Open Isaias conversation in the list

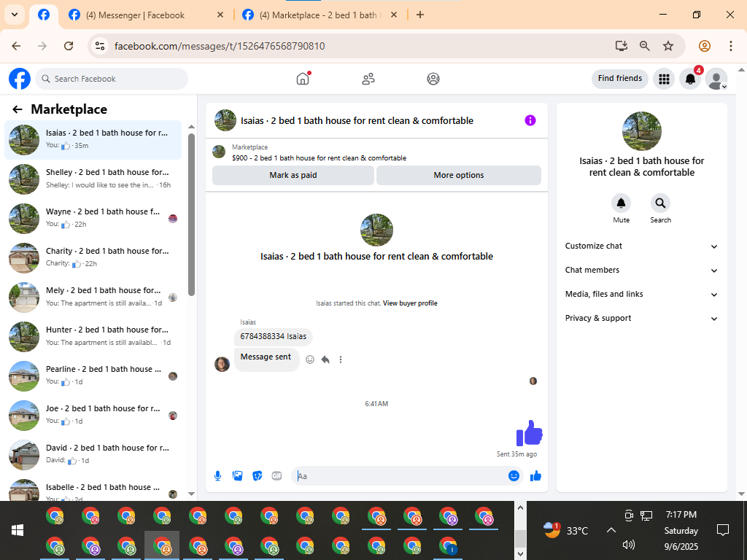click(x=93, y=139)
